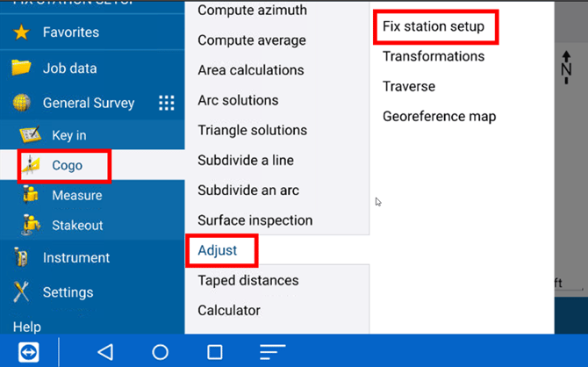Click the Favorites star icon

21,32
